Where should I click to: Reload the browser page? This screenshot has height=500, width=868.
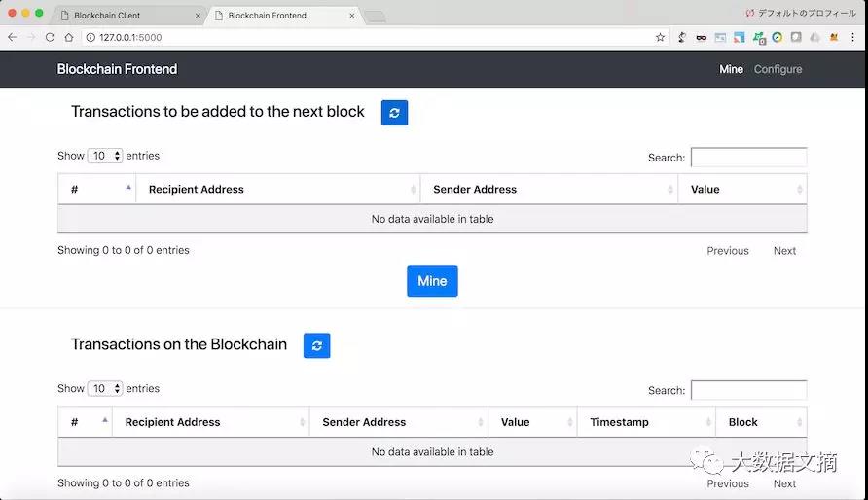(50, 37)
